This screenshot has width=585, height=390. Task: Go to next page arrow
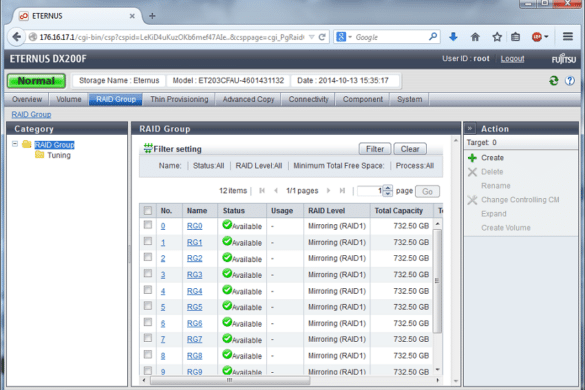coord(328,191)
